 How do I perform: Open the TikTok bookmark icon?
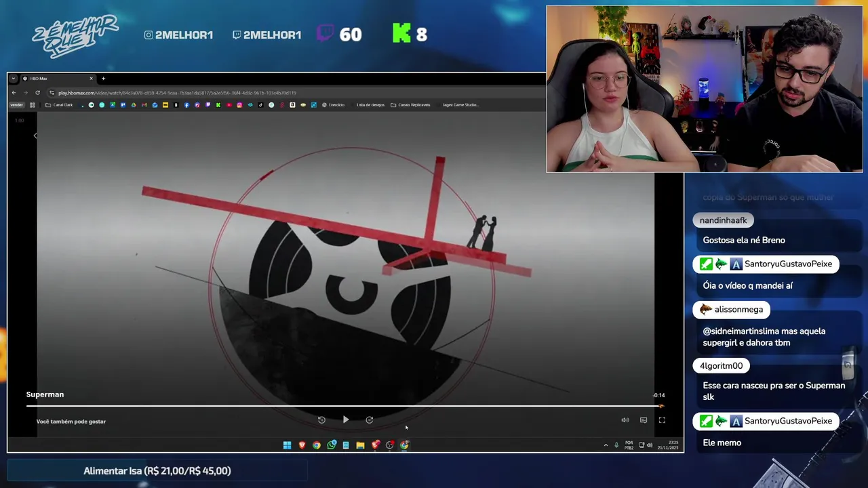point(260,105)
